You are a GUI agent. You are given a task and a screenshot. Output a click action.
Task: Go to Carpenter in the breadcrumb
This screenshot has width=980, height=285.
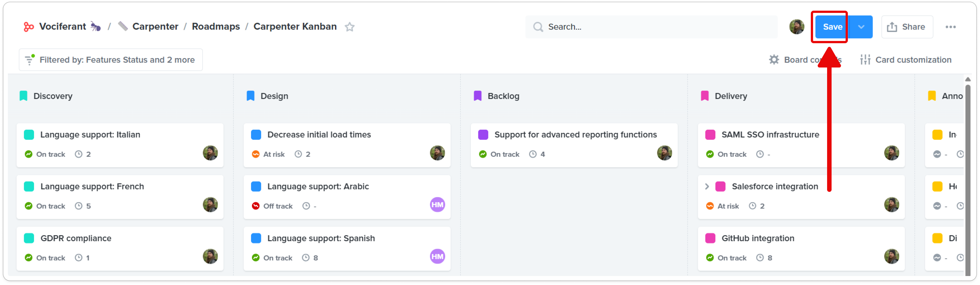(x=155, y=26)
